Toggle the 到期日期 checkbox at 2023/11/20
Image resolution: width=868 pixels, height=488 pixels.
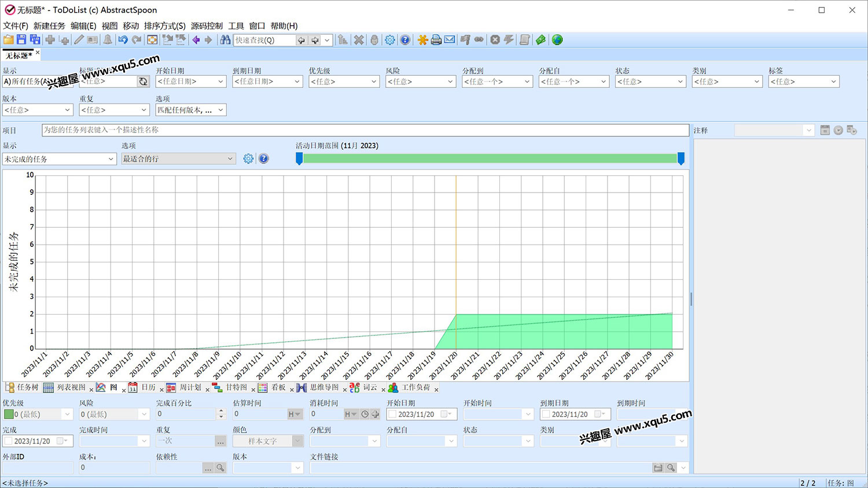click(546, 414)
